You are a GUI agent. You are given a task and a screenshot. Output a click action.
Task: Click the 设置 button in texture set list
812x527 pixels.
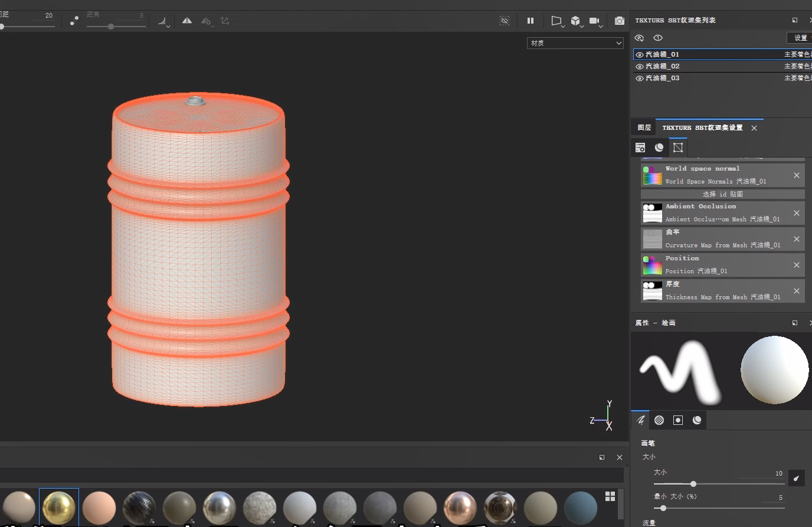[x=800, y=38]
